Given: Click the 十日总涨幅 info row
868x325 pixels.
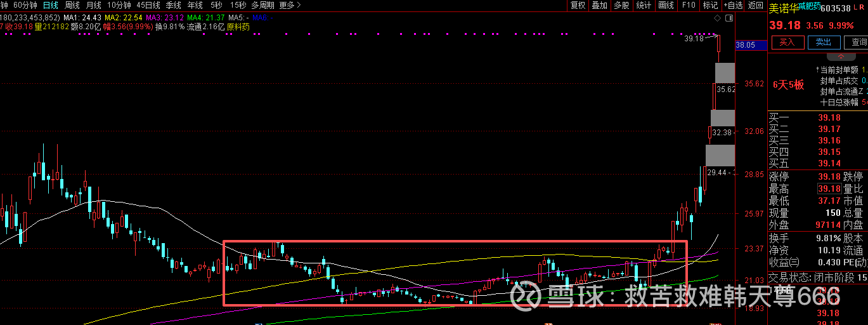Looking at the screenshot, I should (843, 101).
